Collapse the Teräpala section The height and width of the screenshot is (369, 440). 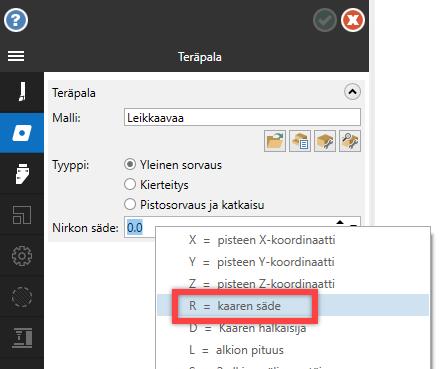click(352, 92)
